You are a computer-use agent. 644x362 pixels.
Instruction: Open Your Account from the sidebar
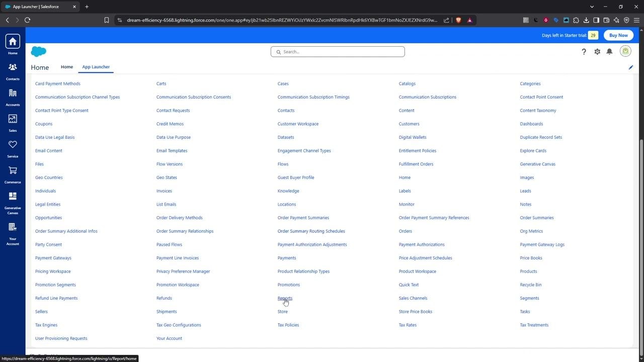pyautogui.click(x=13, y=234)
